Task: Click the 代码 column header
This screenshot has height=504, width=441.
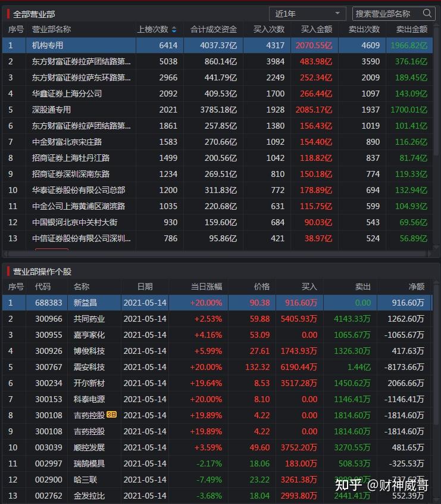Action: 43,287
